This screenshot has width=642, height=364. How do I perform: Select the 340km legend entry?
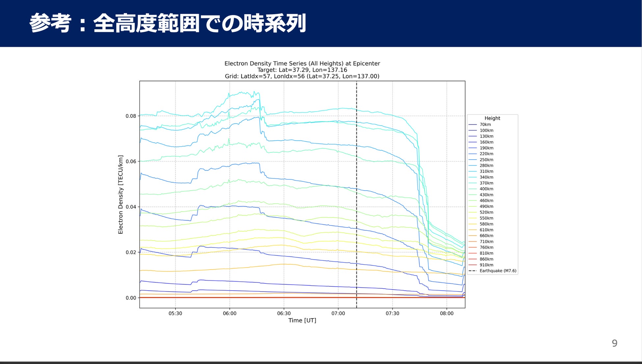pos(486,177)
